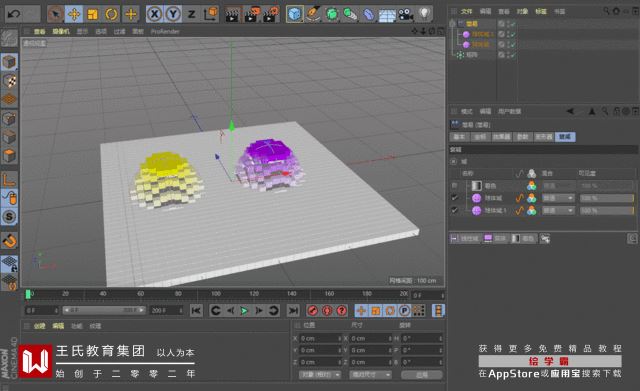Screen dimensions: 640x391
Task: Render to Picture Viewer icon
Action: tap(251, 14)
